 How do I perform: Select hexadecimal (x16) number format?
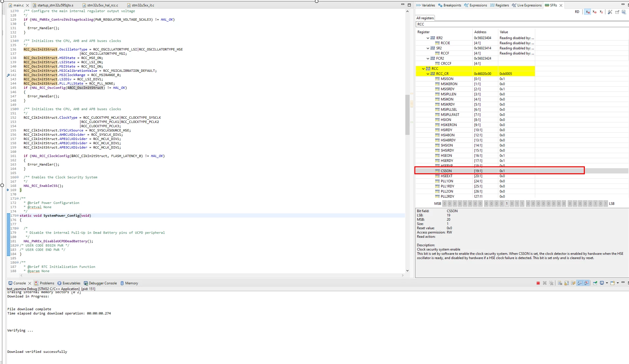click(588, 12)
